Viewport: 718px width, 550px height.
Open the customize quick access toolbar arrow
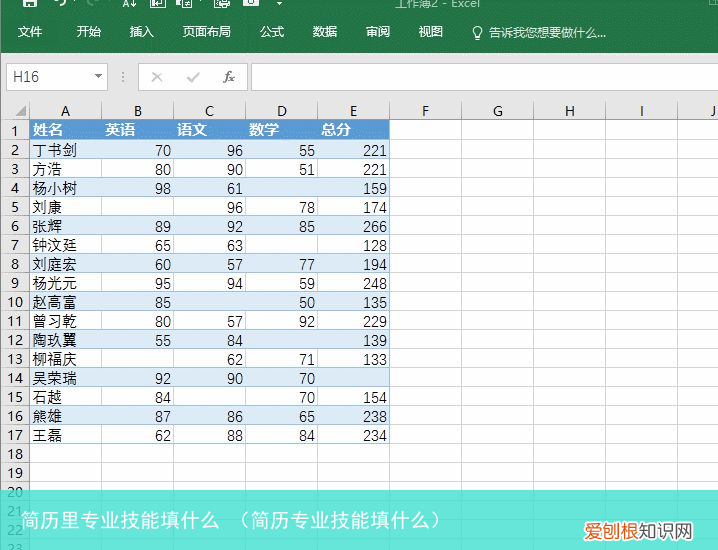(x=279, y=4)
